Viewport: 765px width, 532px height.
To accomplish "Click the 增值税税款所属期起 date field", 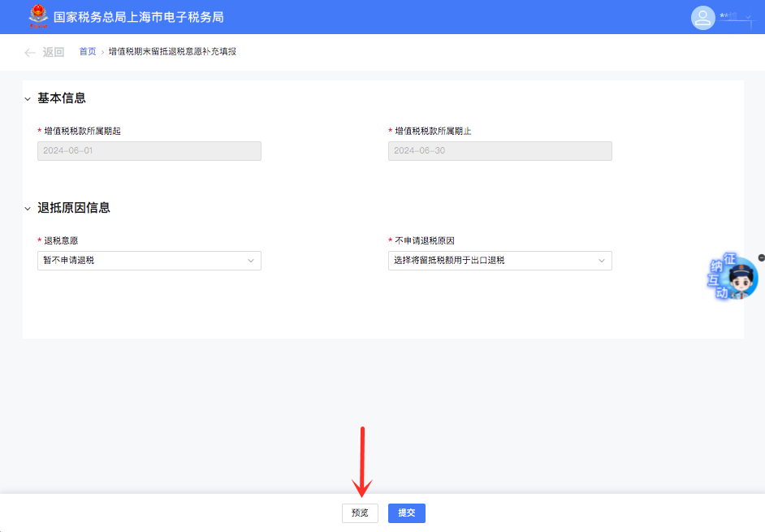I will coord(149,151).
